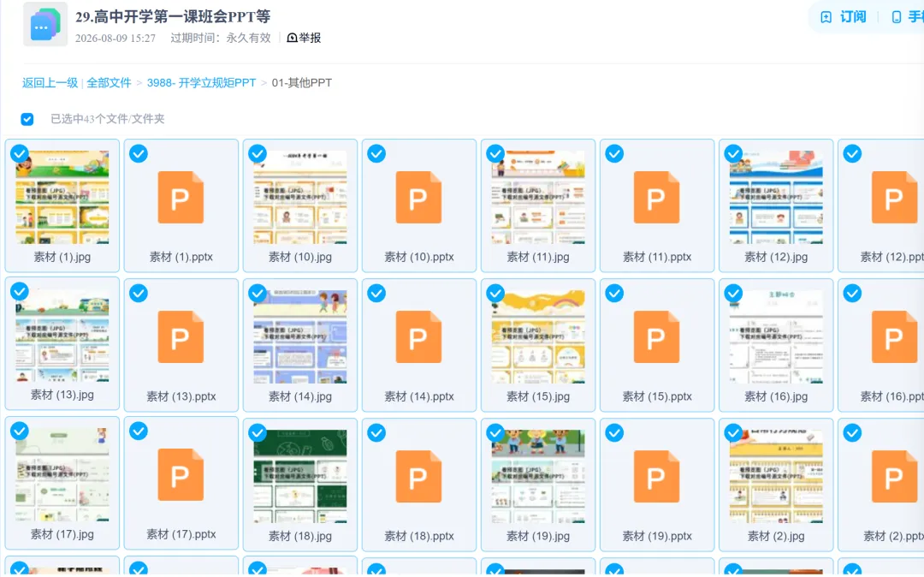Click the 素材 (1).pptx file name

tap(181, 257)
